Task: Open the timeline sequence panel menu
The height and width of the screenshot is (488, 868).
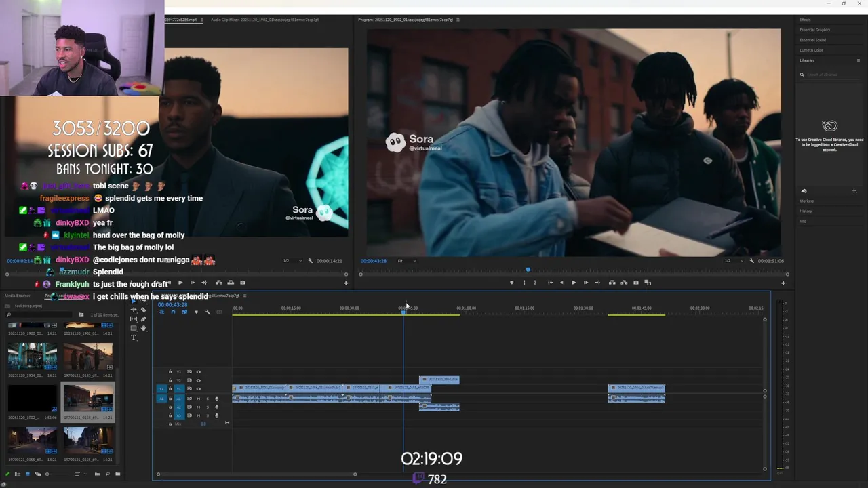Action: click(245, 296)
